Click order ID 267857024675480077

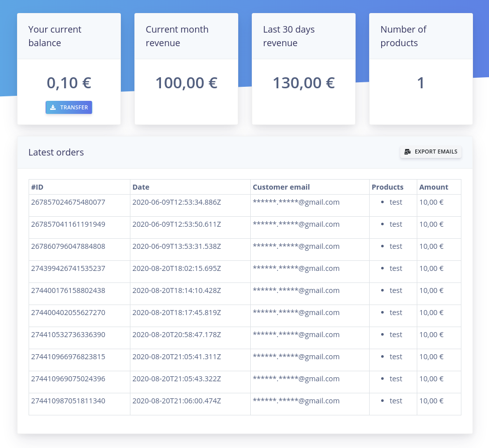68,202
